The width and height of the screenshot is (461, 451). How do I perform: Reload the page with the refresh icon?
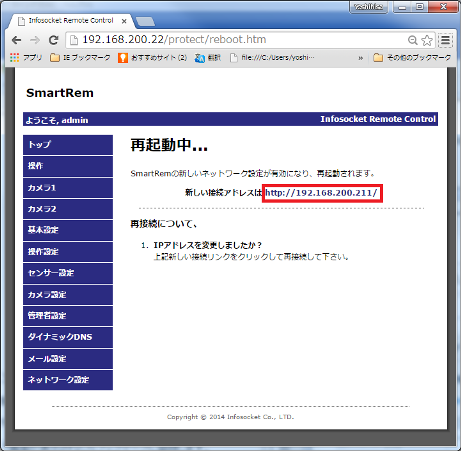click(x=53, y=40)
